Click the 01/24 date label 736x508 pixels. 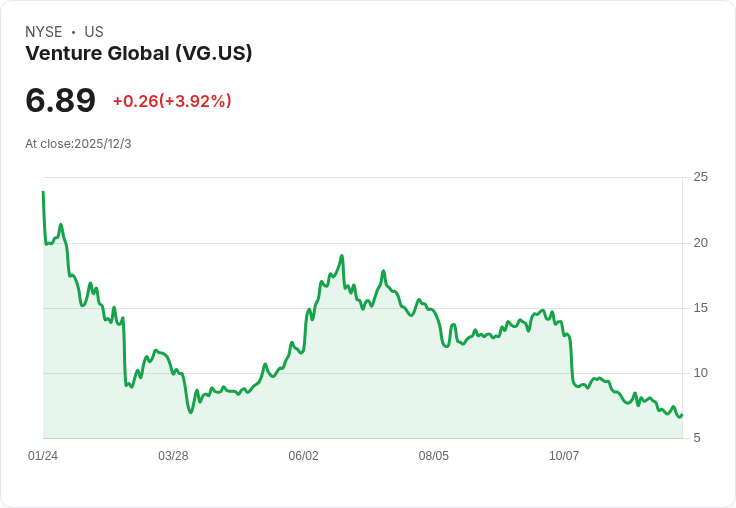click(43, 456)
